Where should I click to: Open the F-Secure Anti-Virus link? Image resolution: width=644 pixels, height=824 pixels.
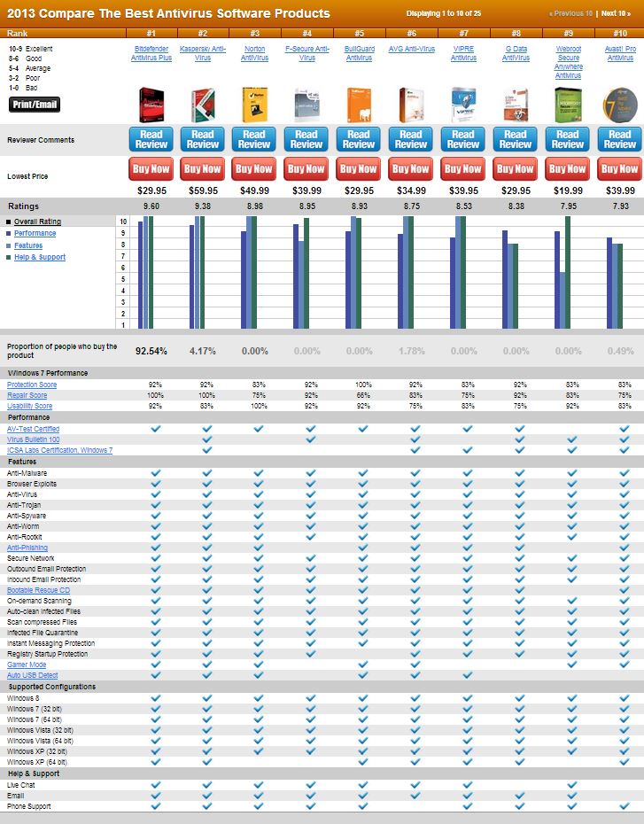[307, 53]
